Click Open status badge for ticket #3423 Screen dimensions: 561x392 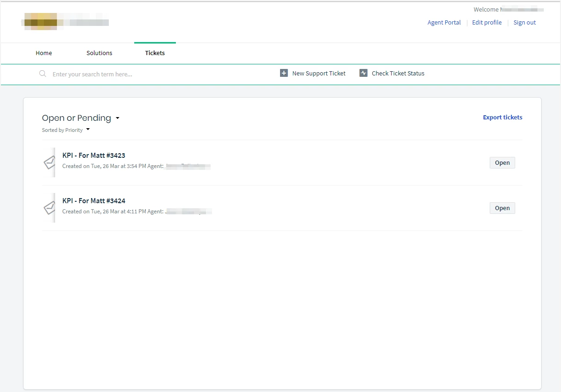[502, 162]
